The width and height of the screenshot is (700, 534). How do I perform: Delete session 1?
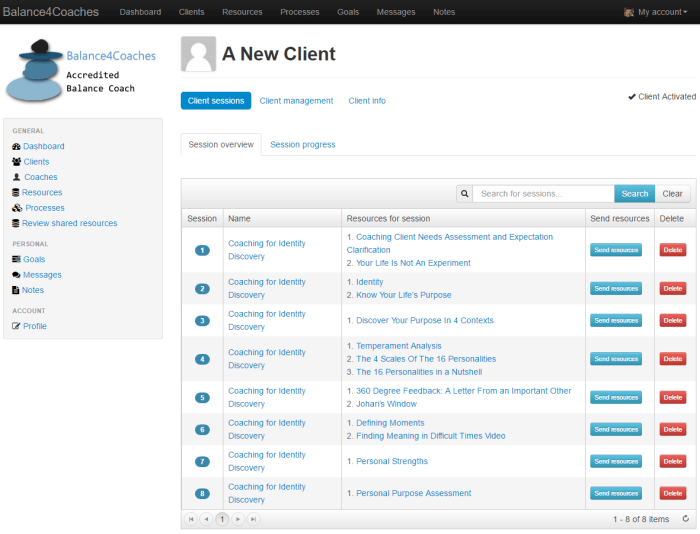point(673,250)
